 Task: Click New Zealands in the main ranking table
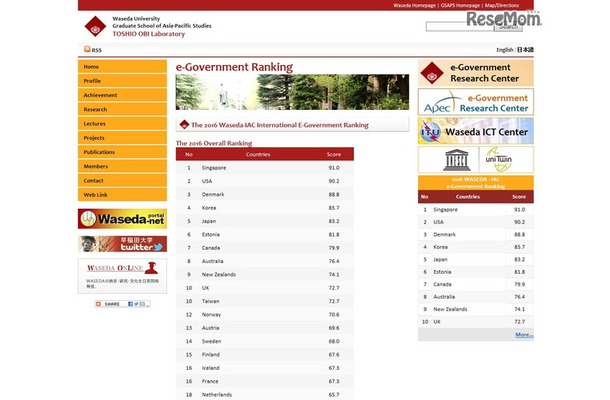[x=219, y=274]
